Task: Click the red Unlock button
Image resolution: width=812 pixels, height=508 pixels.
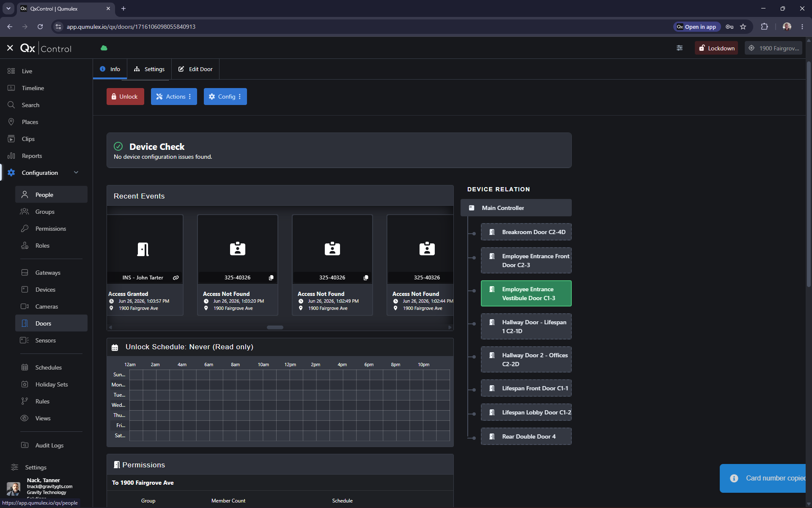Action: point(125,97)
